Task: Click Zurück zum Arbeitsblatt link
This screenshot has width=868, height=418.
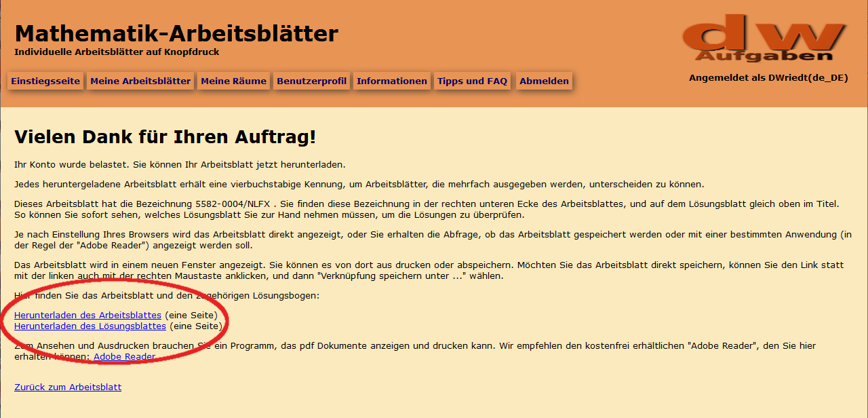Action: pyautogui.click(x=68, y=387)
